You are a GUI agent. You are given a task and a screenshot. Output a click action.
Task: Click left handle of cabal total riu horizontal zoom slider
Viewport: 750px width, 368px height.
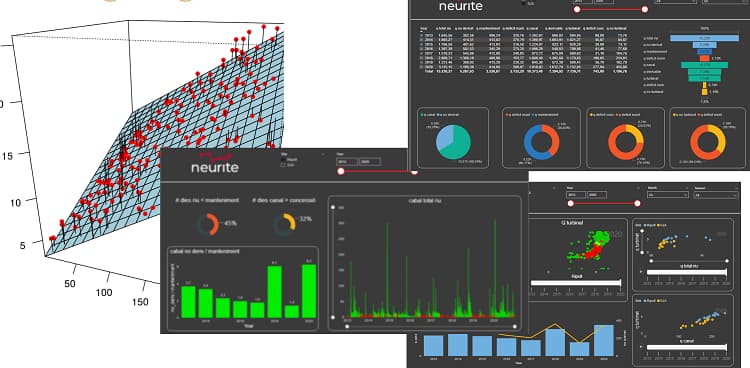pos(347,326)
